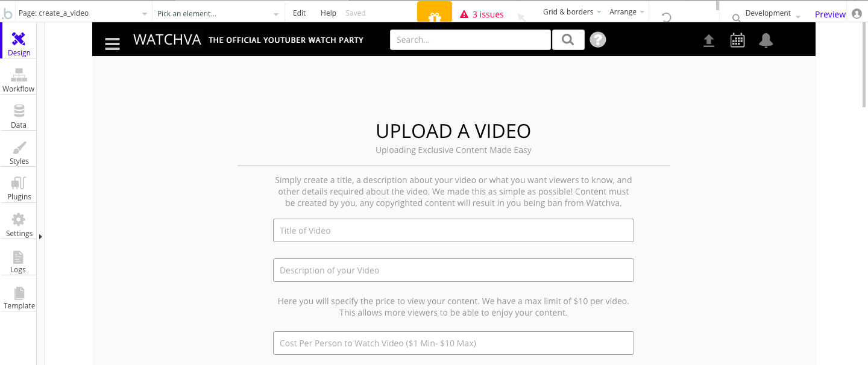Open the Workflow tab in sidebar
Viewport: 868px width, 365px height.
pyautogui.click(x=19, y=80)
